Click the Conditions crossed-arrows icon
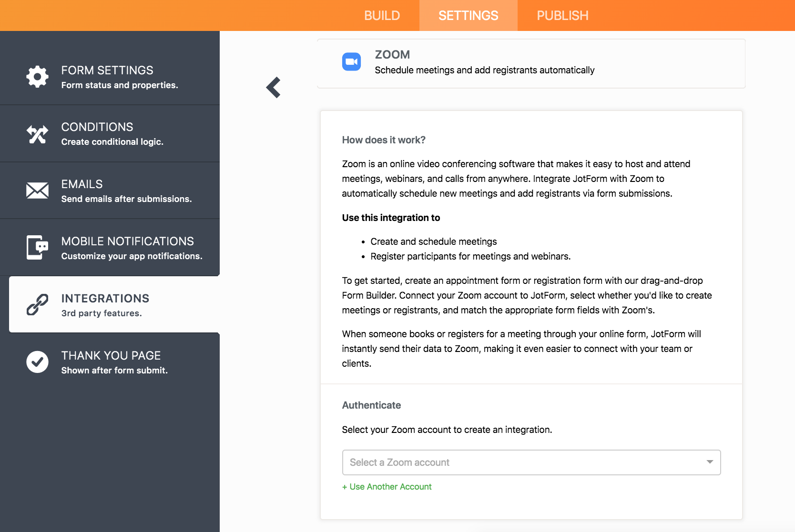This screenshot has width=795, height=532. tap(37, 134)
